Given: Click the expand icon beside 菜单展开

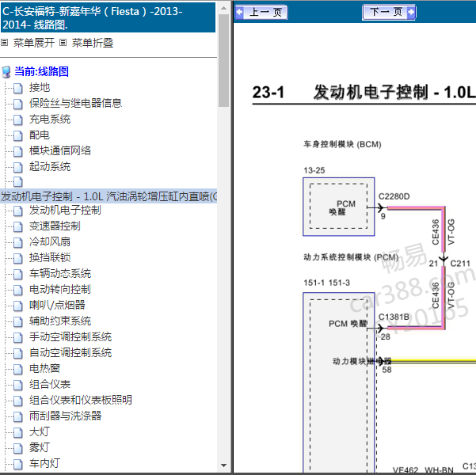Looking at the screenshot, I should point(4,43).
